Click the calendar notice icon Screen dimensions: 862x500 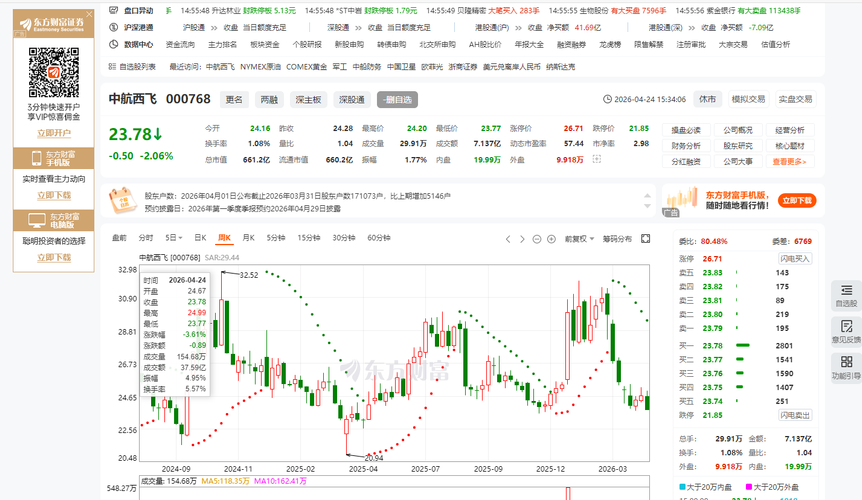123,201
